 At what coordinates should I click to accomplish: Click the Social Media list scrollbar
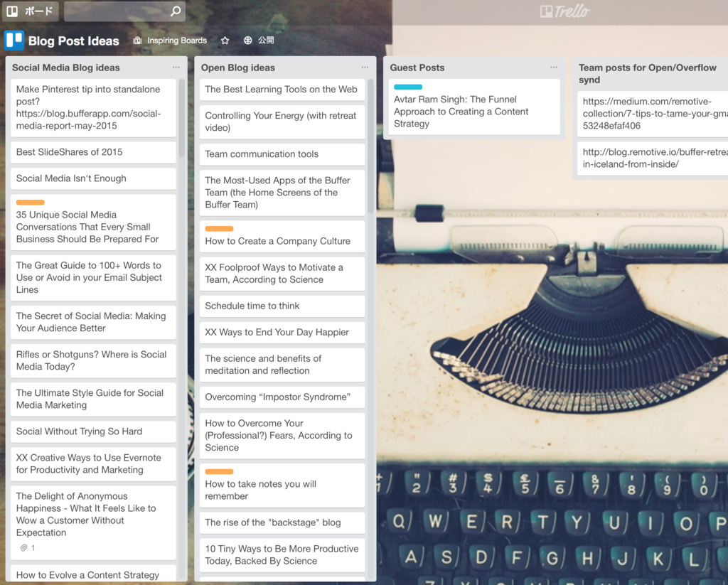(x=182, y=119)
